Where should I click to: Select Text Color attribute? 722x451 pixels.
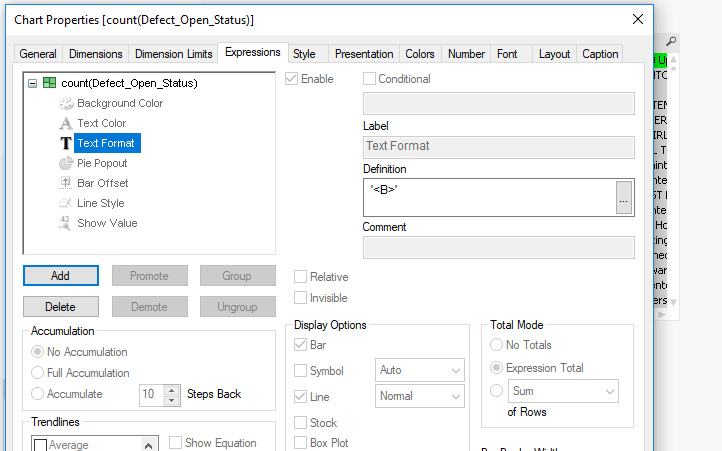click(x=101, y=123)
